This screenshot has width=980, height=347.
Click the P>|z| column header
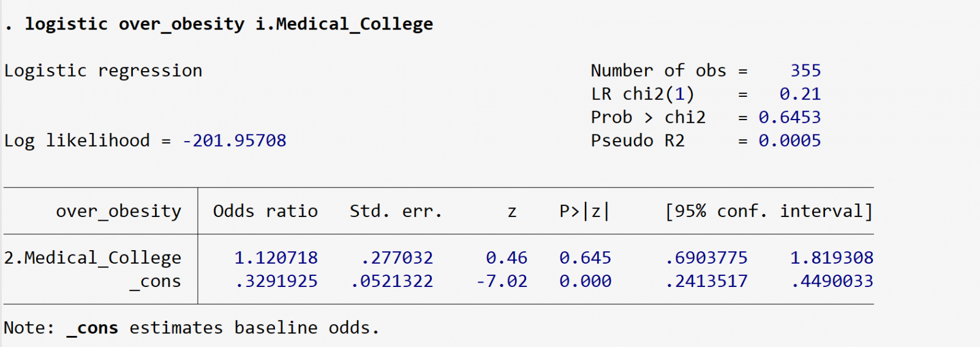[584, 211]
